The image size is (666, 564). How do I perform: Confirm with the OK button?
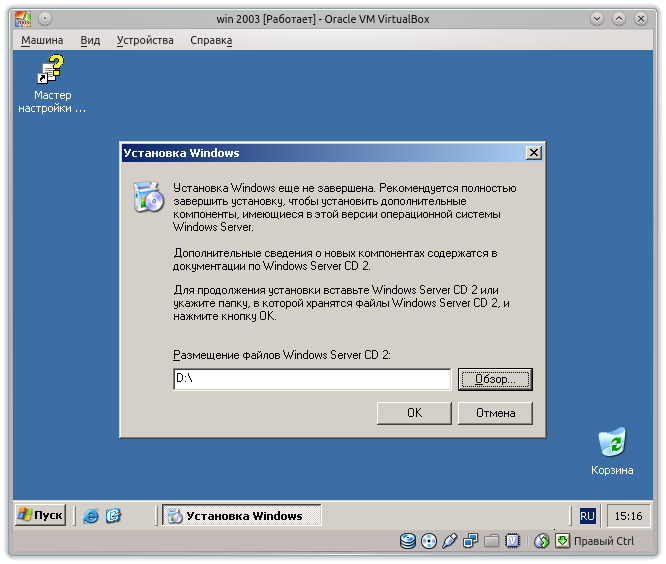[x=414, y=413]
